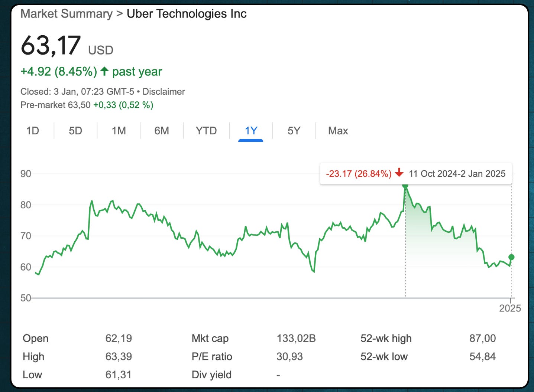Click the P/E ratio value 30,93
Screen dimensions: 534x392
tap(289, 356)
